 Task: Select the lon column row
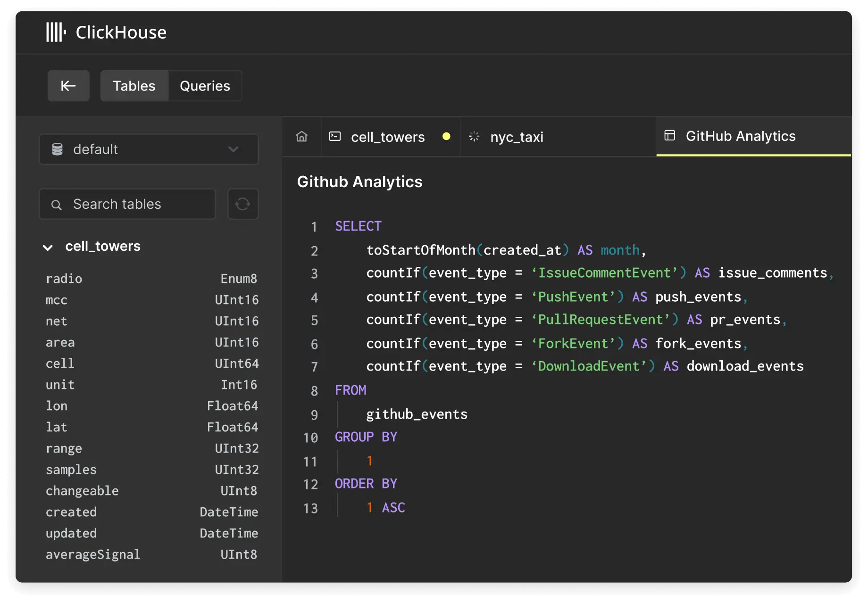(152, 406)
